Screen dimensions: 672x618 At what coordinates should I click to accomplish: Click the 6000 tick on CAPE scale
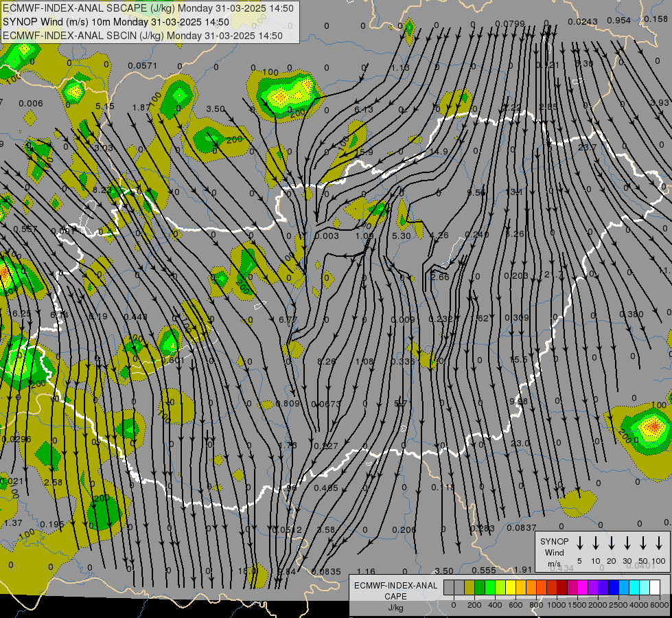660,605
